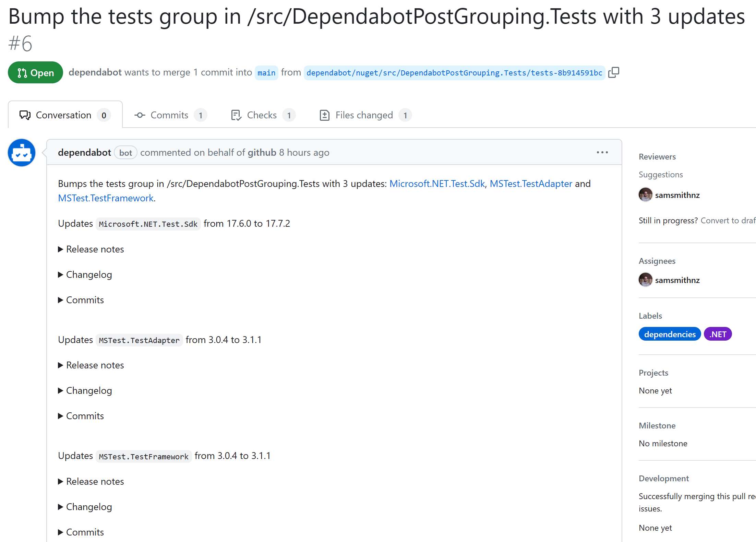Click samsmithnz avatar under Reviewers
756x542 pixels.
(x=645, y=195)
